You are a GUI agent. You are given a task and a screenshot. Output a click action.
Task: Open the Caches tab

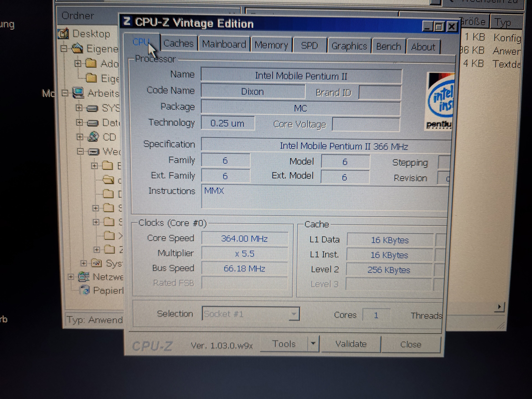(179, 44)
